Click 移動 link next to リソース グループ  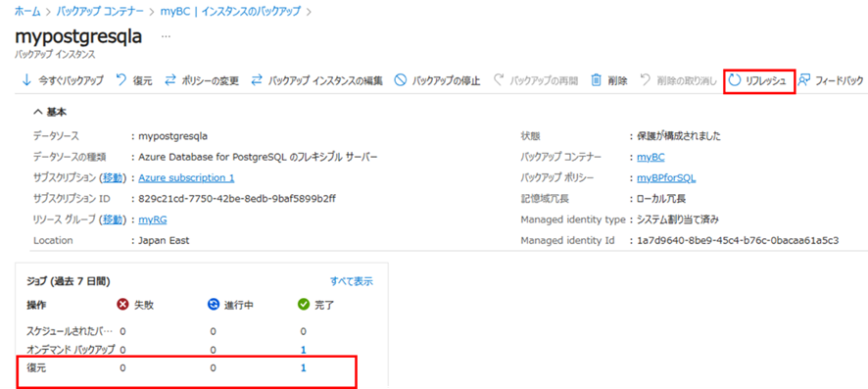(x=113, y=219)
